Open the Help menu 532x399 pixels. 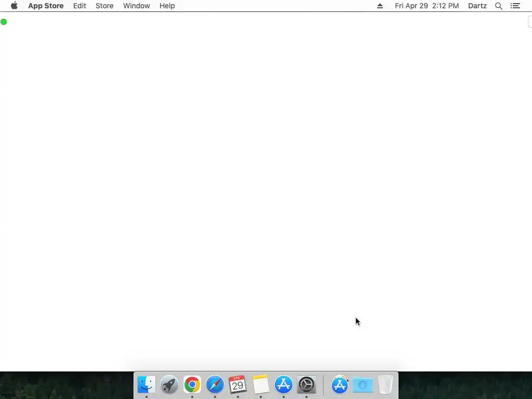pos(167,6)
